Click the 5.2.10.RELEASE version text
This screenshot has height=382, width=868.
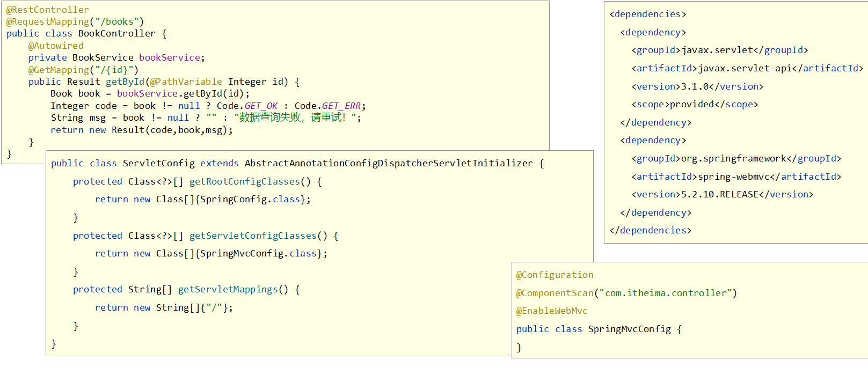(x=720, y=194)
